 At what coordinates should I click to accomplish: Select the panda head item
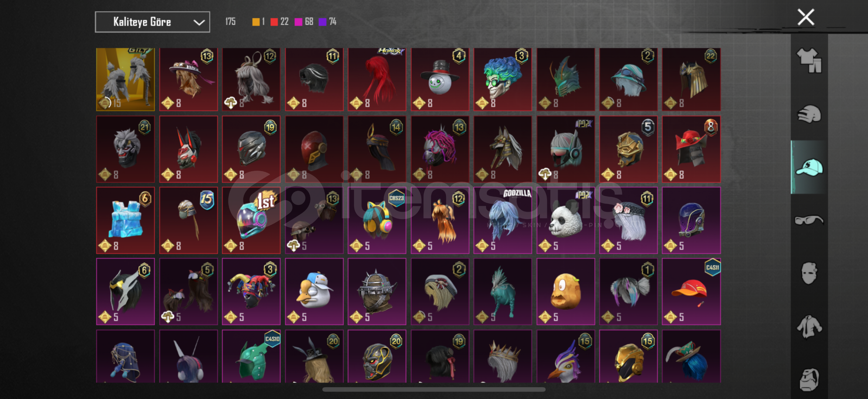[x=565, y=220]
